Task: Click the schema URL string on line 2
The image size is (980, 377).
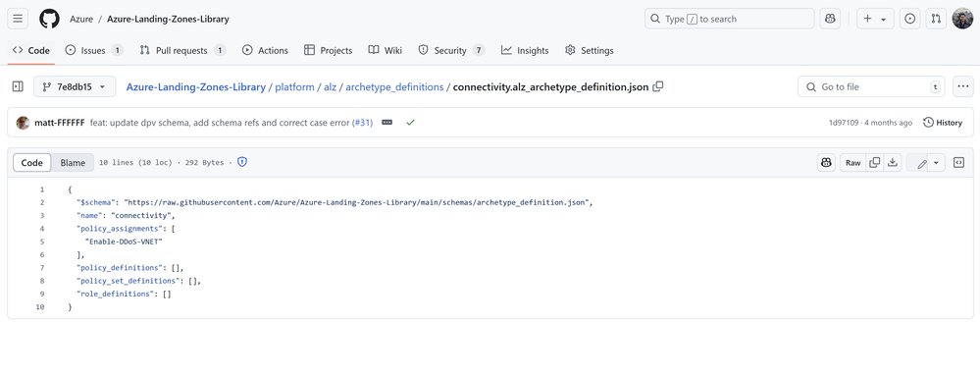Action: click(x=356, y=202)
